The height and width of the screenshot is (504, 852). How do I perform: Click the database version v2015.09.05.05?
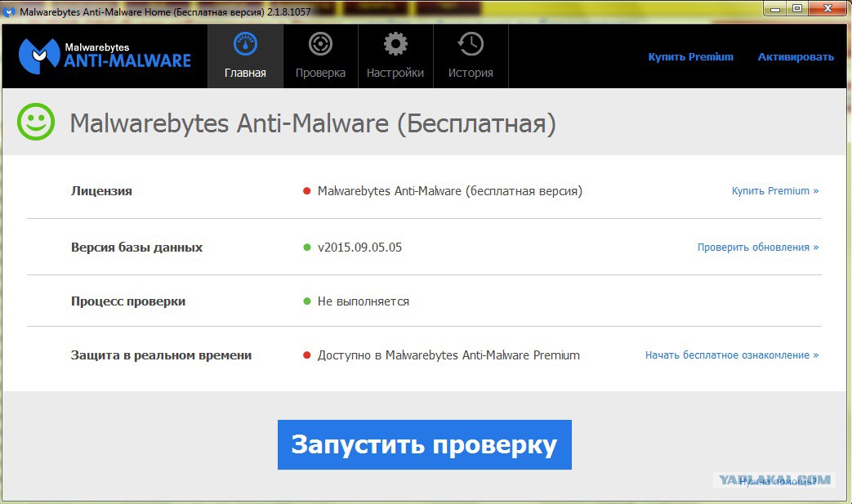tap(359, 248)
